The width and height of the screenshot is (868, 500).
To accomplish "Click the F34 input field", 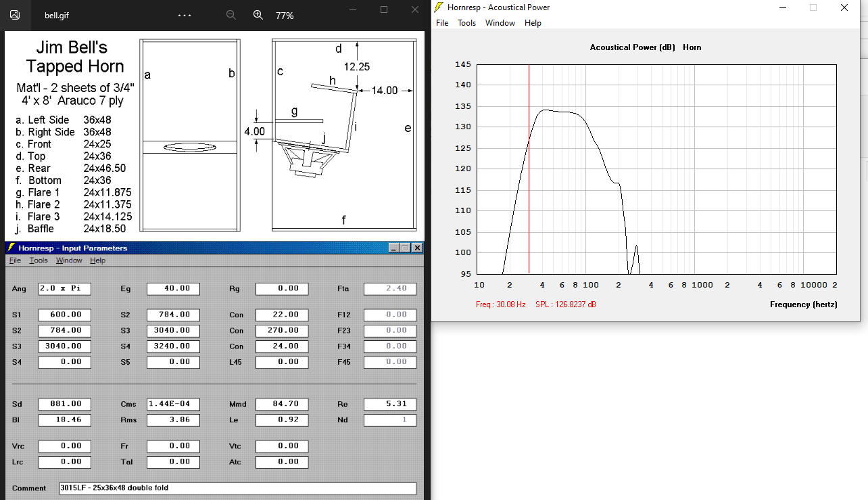I will tap(390, 346).
